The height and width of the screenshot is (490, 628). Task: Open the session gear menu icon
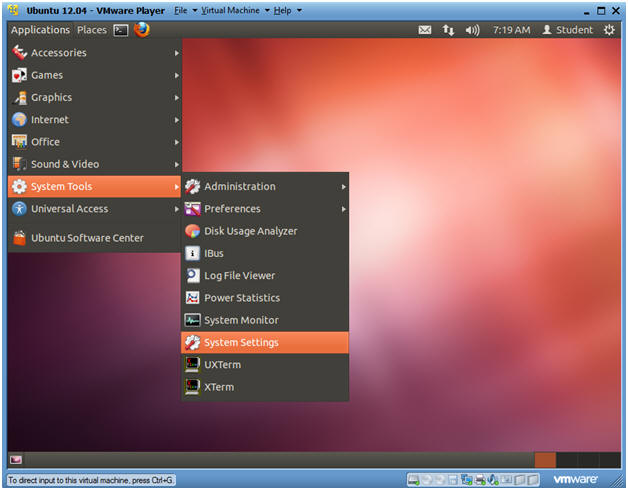(x=609, y=30)
